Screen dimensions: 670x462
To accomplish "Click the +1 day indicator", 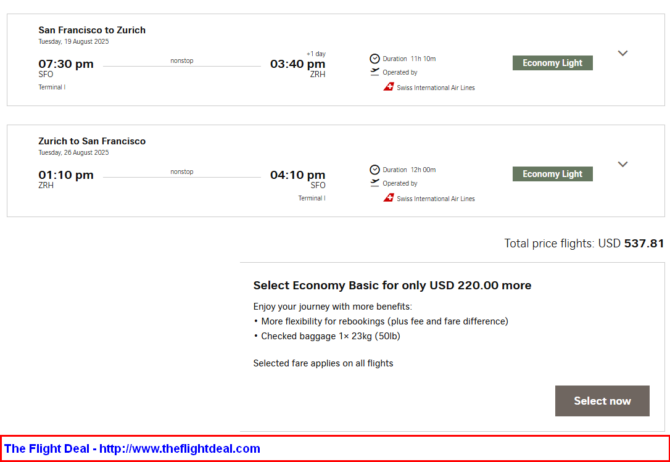I will [316, 54].
